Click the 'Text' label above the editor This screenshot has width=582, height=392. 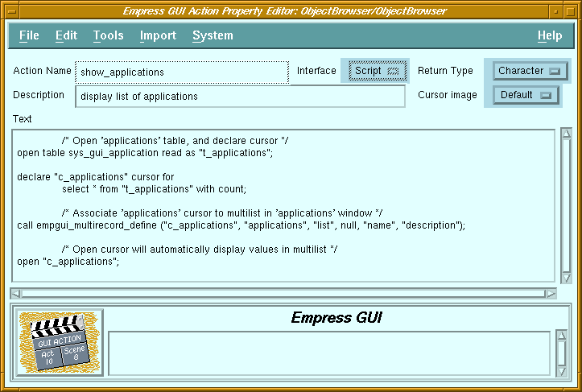coord(23,119)
